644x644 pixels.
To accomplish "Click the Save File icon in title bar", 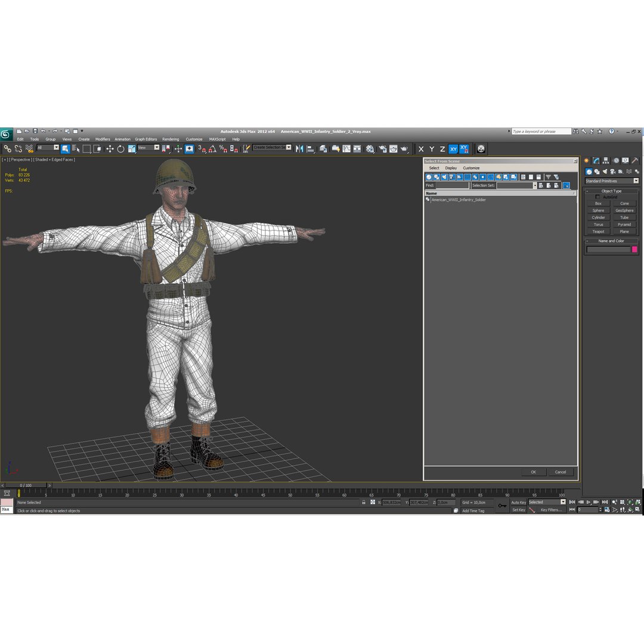I will pyautogui.click(x=35, y=131).
